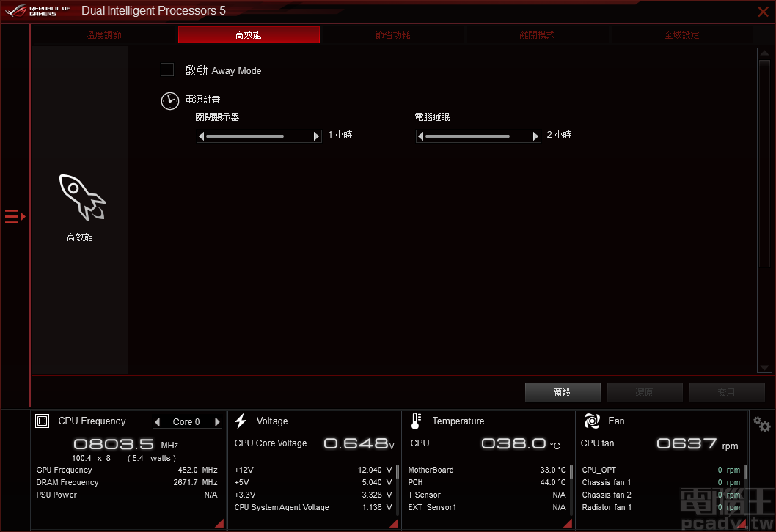Select the 高效能 rocket icon

pyautogui.click(x=81, y=197)
